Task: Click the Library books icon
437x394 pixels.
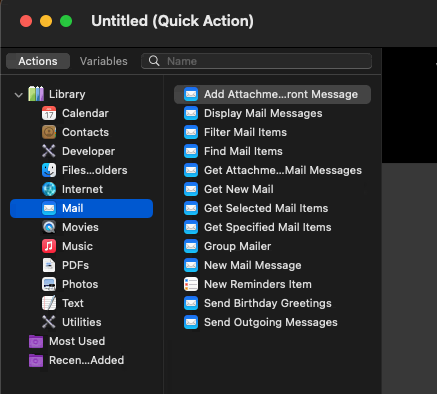Action: click(x=36, y=94)
